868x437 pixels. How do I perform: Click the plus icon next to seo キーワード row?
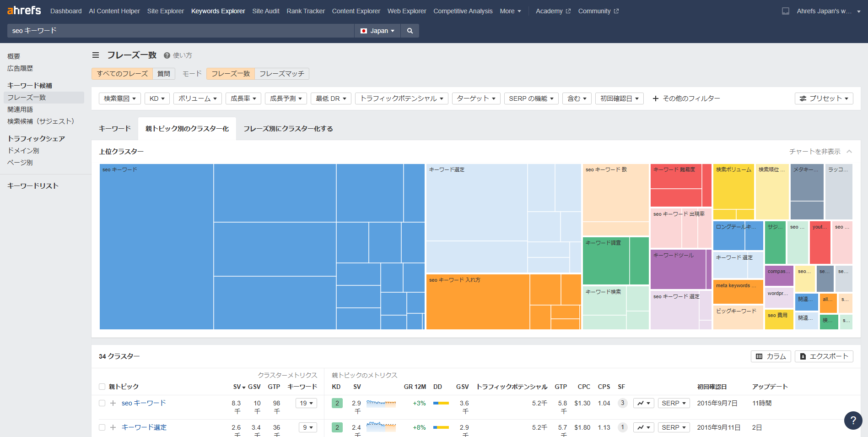point(113,403)
